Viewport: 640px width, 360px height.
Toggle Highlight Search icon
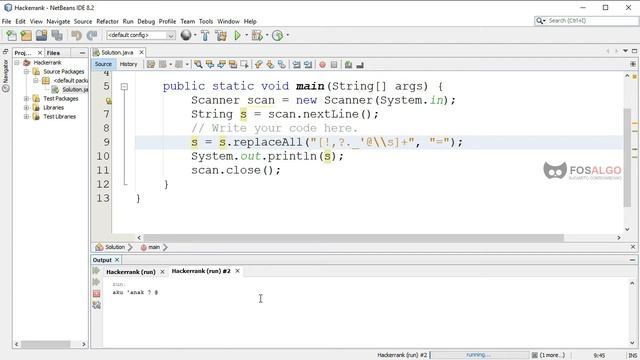pyautogui.click(x=233, y=64)
